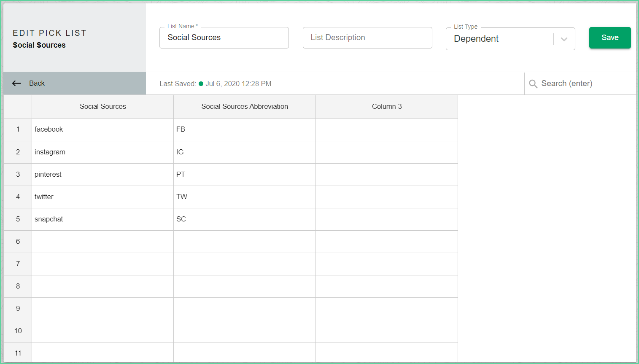Click the twitter cell
This screenshot has height=364, width=639.
pyautogui.click(x=103, y=197)
